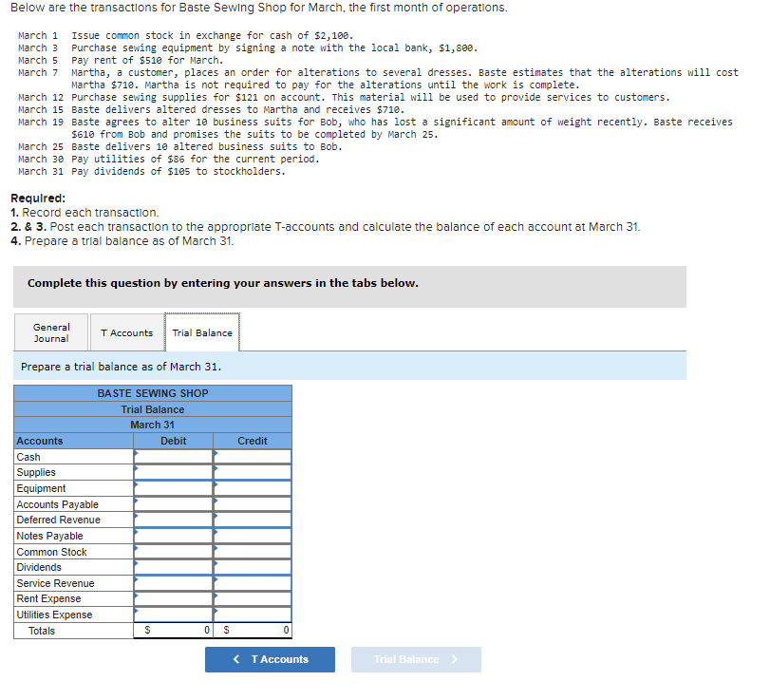The image size is (770, 700).
Task: Open the T Accounts tab
Action: click(127, 331)
